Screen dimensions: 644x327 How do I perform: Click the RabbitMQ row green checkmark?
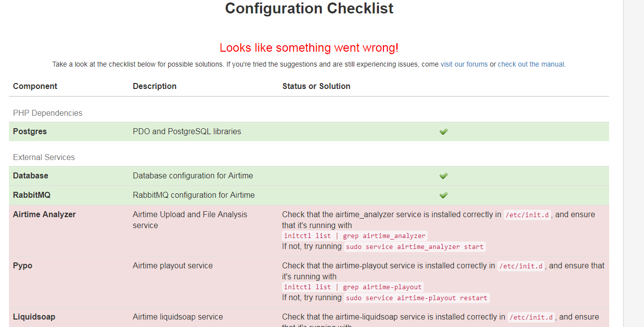coord(444,195)
